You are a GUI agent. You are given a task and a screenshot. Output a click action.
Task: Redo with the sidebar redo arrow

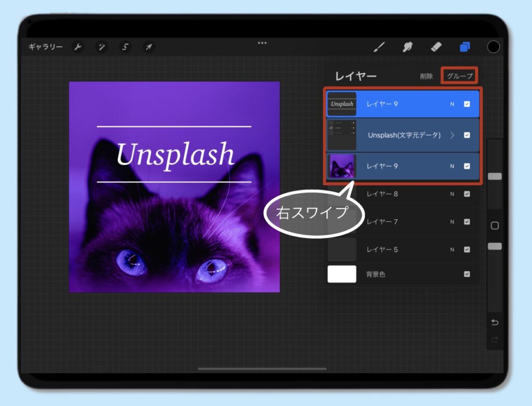(x=495, y=340)
